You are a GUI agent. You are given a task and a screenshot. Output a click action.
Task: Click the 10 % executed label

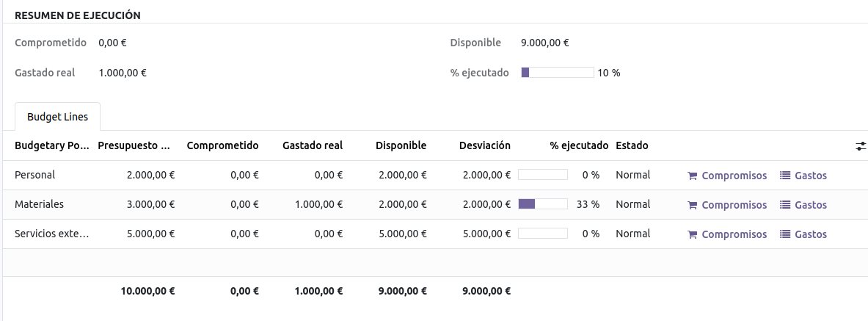point(609,73)
